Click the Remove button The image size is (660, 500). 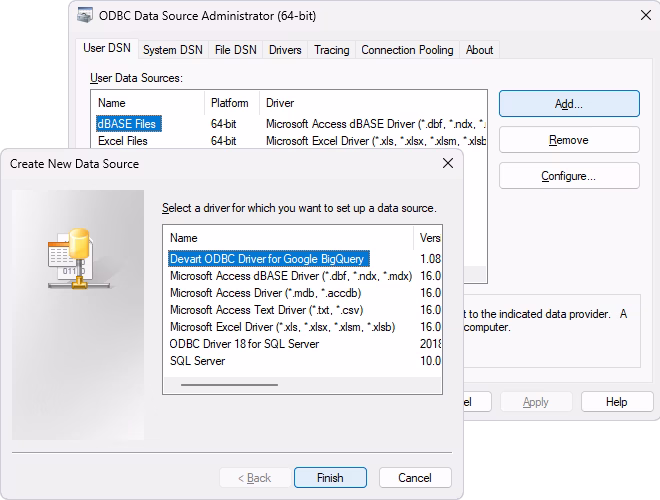click(569, 140)
